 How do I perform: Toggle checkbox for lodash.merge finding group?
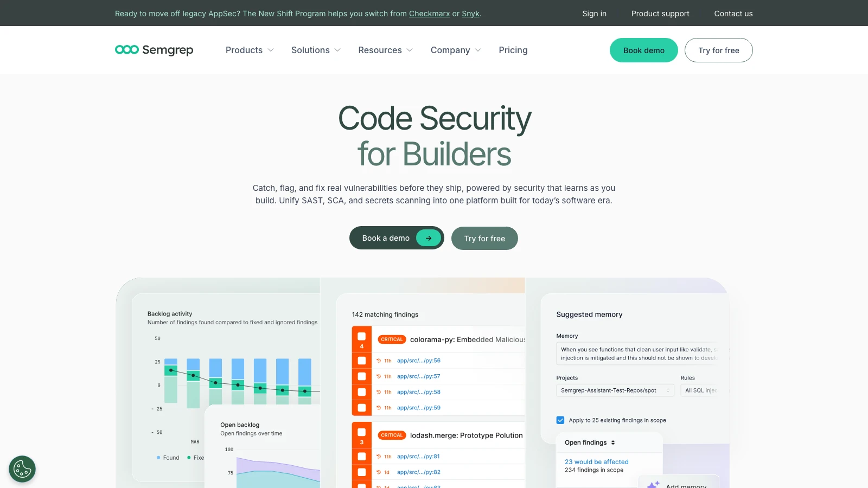(362, 432)
